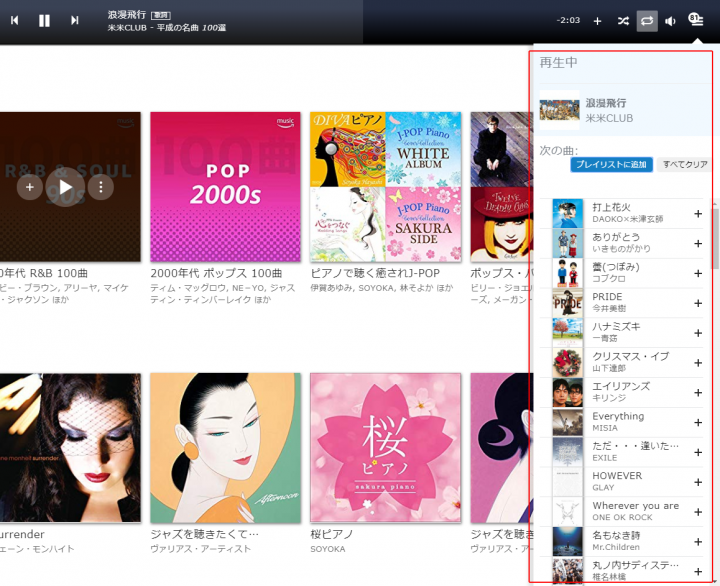Open SOYOKA artist link under 桜ピアノ
Viewport: 720px width, 586px height.
click(x=328, y=549)
